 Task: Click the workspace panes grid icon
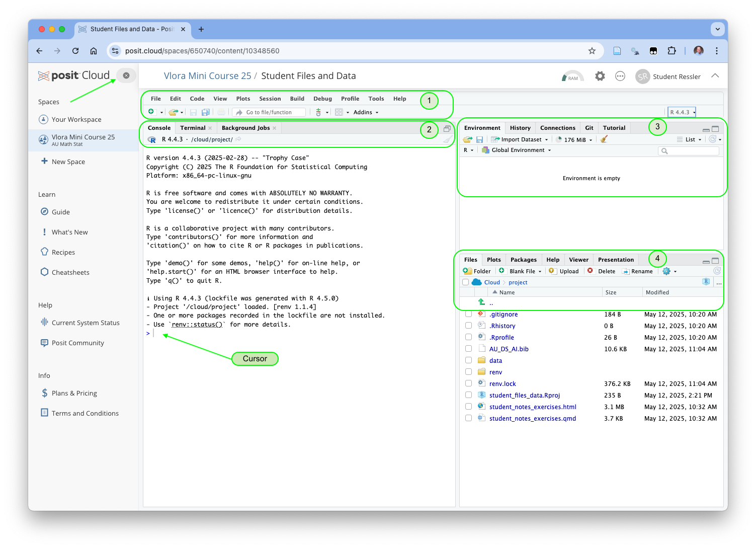(x=339, y=112)
